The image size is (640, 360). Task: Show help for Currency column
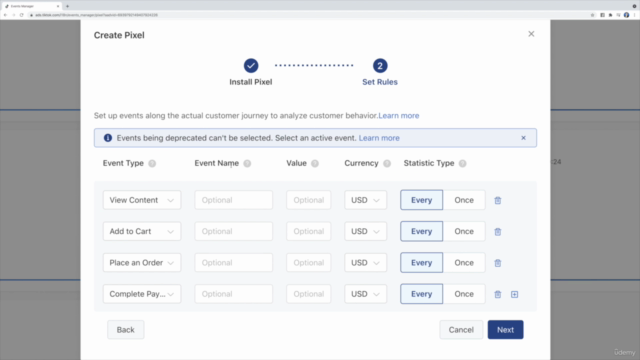[x=387, y=163]
